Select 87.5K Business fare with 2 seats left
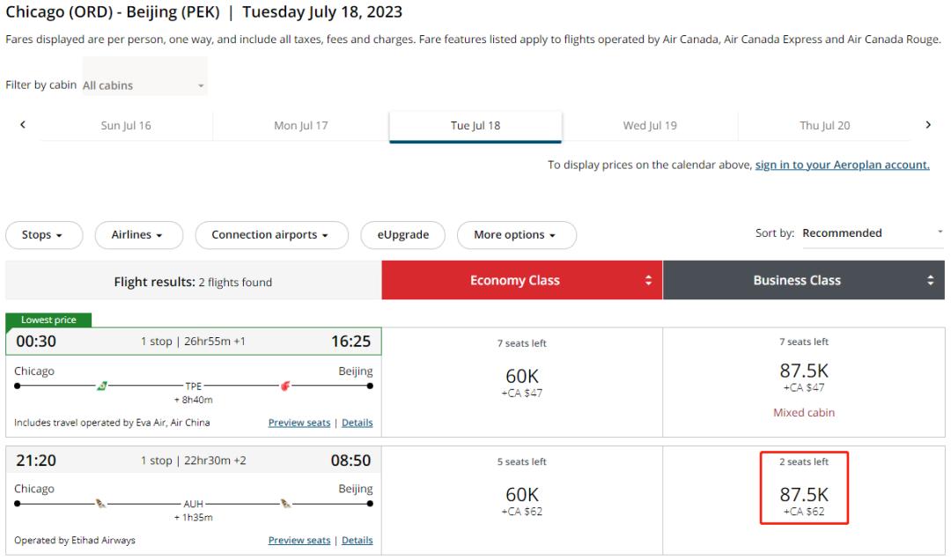951x560 pixels. 804,493
